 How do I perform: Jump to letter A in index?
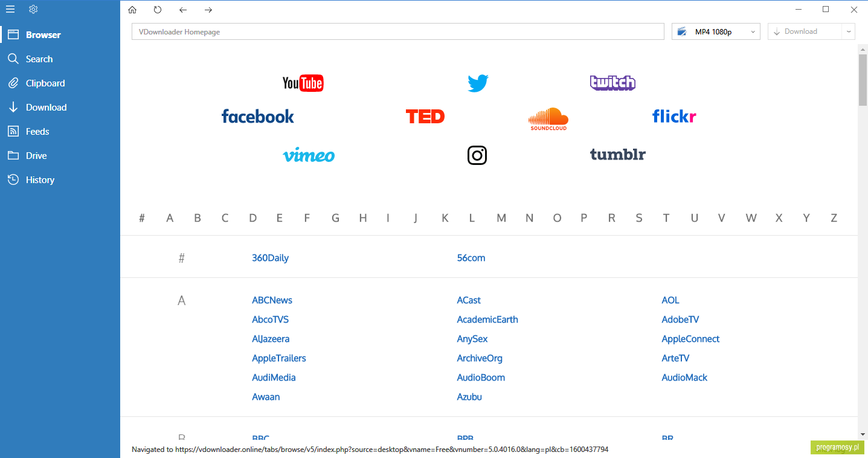pyautogui.click(x=170, y=218)
